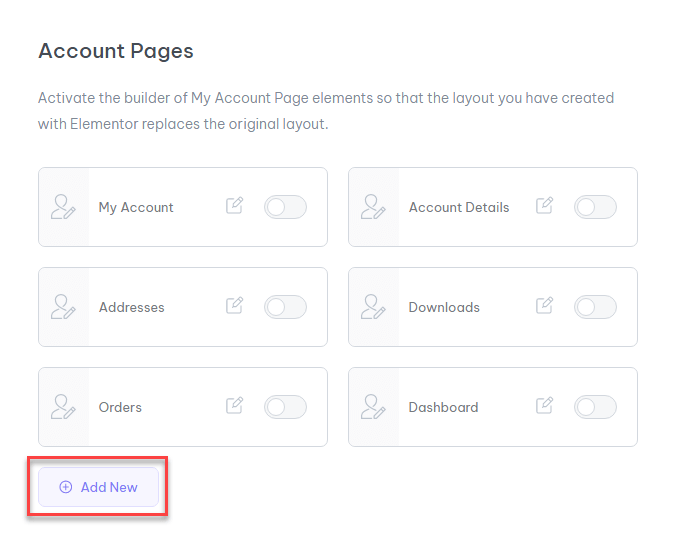Open the edit icon for Account Details

544,205
